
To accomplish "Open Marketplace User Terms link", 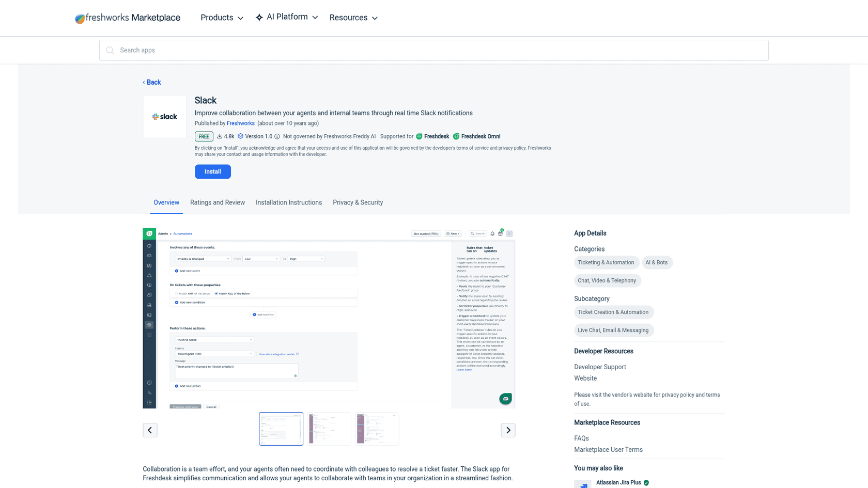I will point(608,450).
